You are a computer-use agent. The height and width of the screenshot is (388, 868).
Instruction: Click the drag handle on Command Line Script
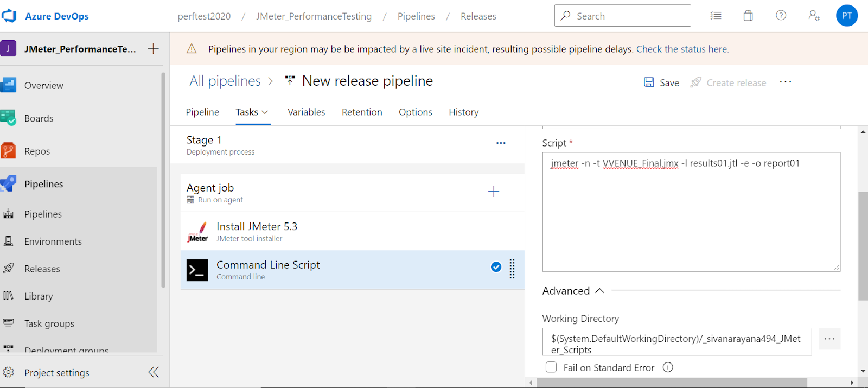pos(512,269)
